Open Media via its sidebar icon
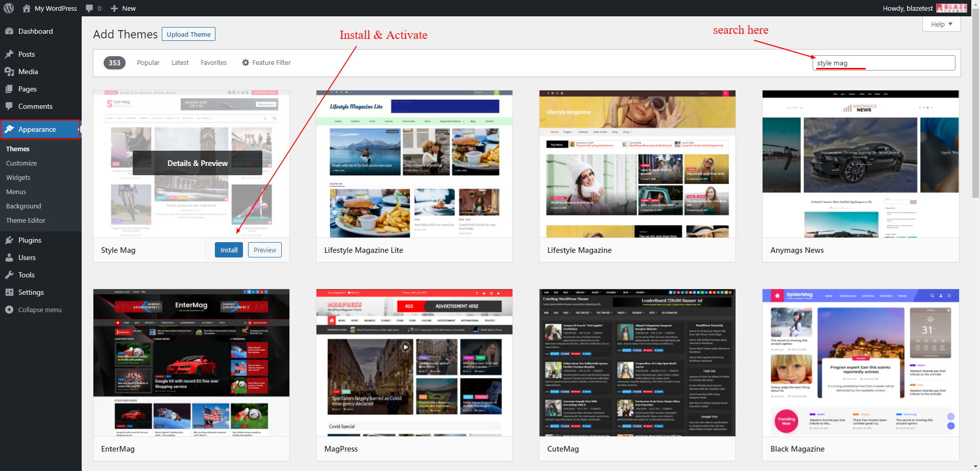This screenshot has height=471, width=980. [9, 72]
